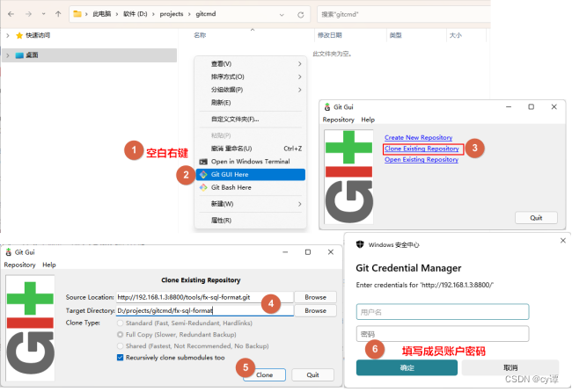Open Help menu in upper Git Gui
This screenshot has height=392, width=572.
coord(368,120)
